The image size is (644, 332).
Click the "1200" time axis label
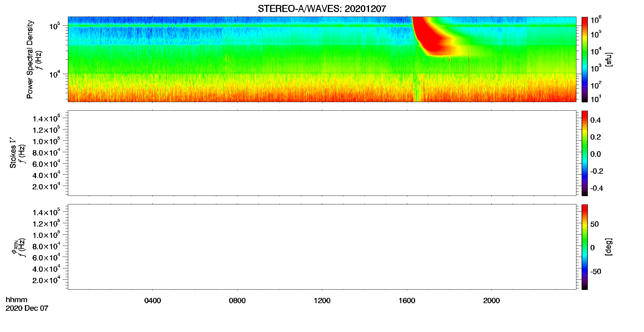[x=322, y=301]
